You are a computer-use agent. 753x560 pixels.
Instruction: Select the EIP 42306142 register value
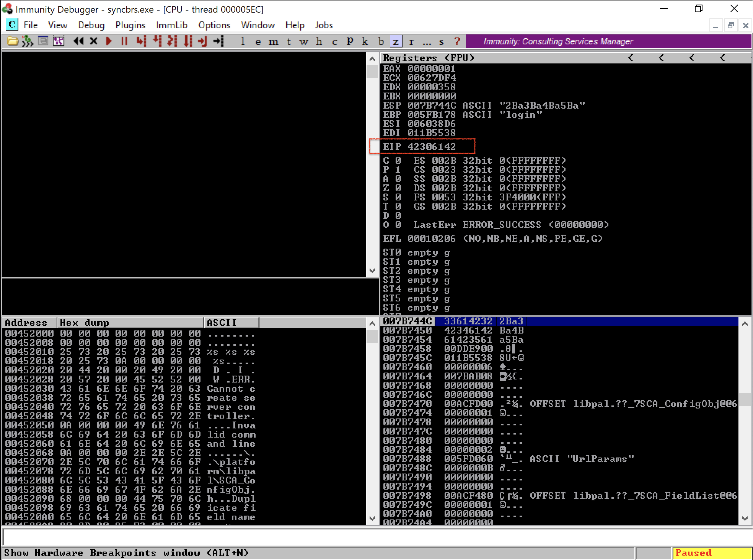pos(432,147)
